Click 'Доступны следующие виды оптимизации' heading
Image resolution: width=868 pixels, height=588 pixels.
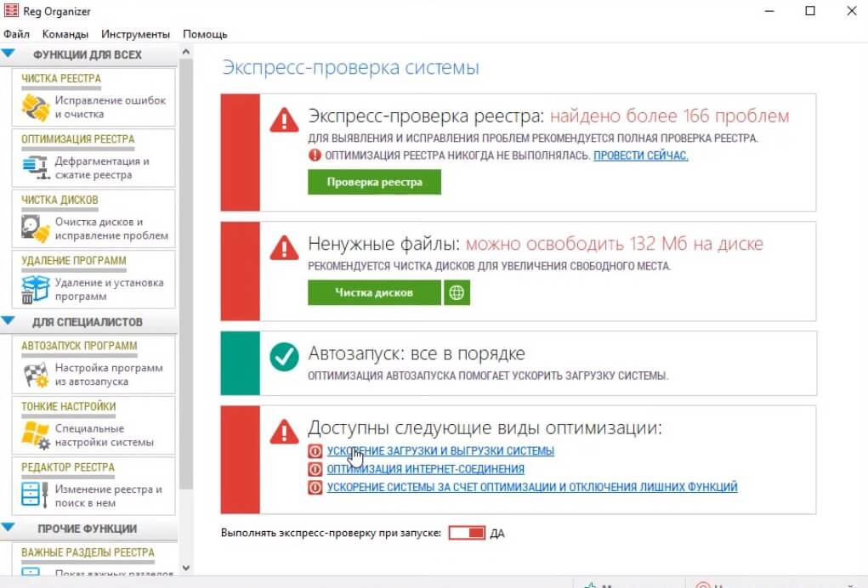(485, 427)
